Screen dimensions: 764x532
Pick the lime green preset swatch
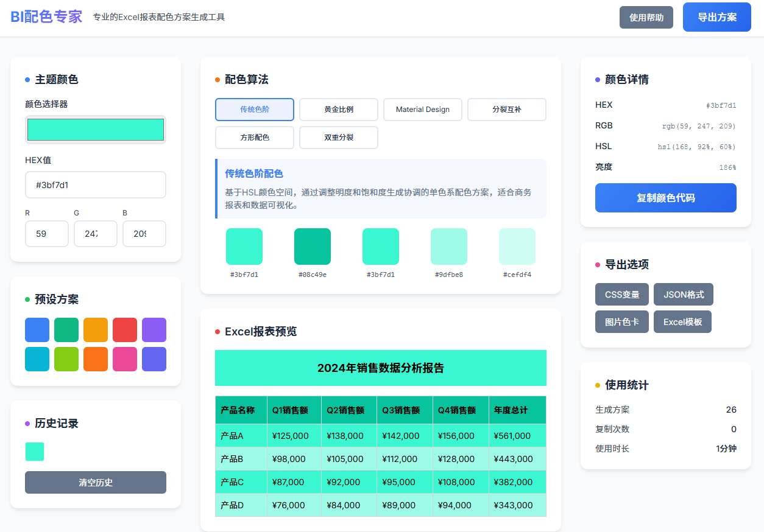tap(66, 359)
